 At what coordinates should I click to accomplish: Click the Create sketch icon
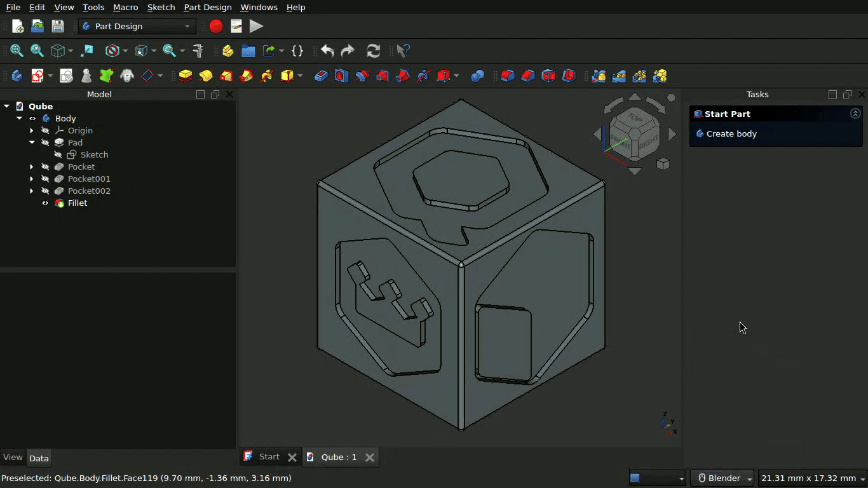[37, 76]
